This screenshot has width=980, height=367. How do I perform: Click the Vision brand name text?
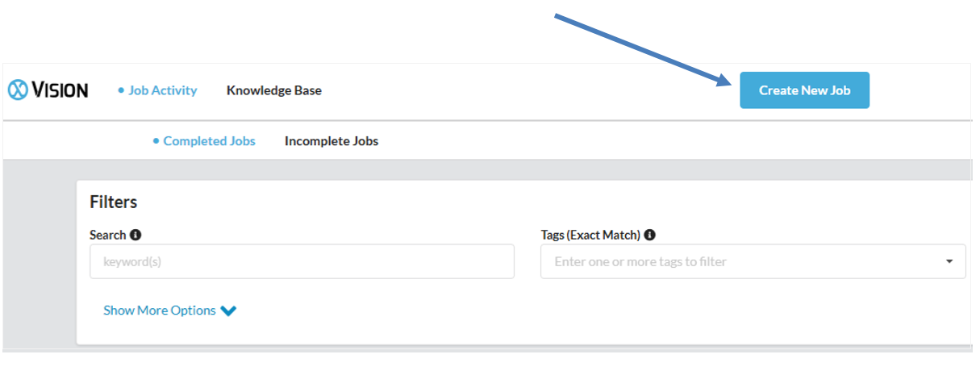pyautogui.click(x=60, y=90)
